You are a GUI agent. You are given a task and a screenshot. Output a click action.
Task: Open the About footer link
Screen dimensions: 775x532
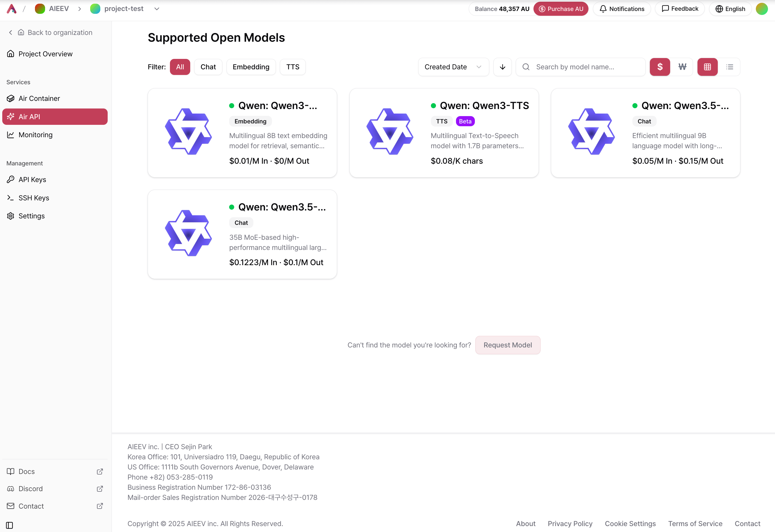pos(526,524)
